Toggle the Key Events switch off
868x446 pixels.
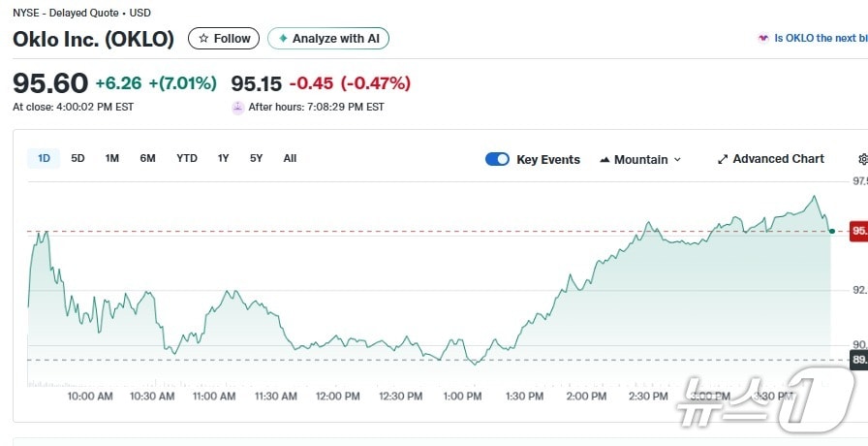(497, 159)
